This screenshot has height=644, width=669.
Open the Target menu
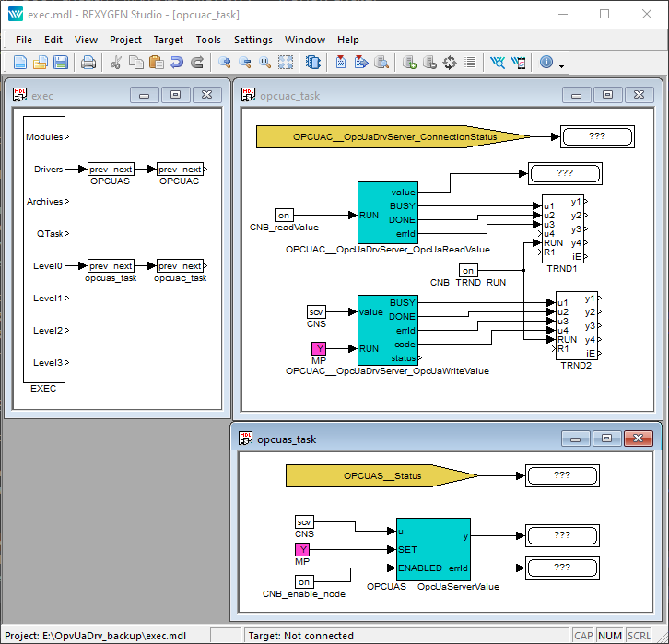(x=168, y=40)
